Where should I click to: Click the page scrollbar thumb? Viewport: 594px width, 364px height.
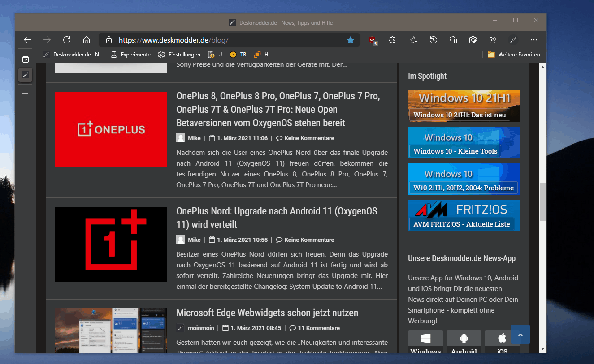click(x=542, y=201)
